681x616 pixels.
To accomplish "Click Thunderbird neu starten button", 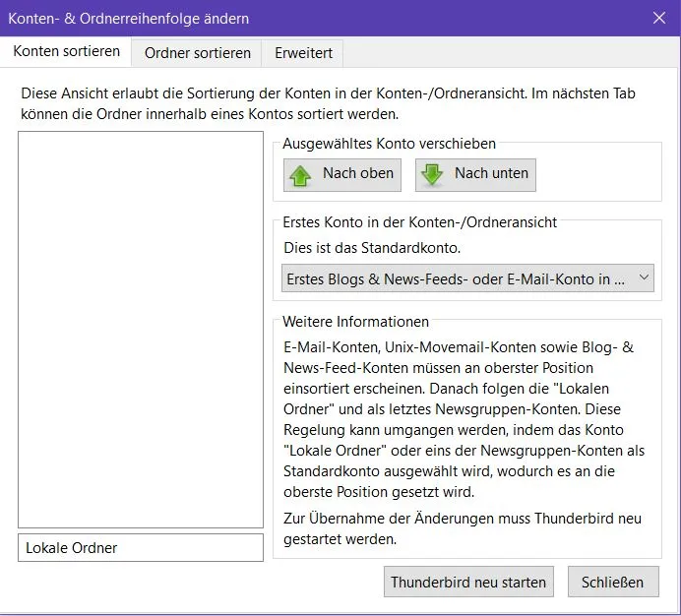I will 468,582.
